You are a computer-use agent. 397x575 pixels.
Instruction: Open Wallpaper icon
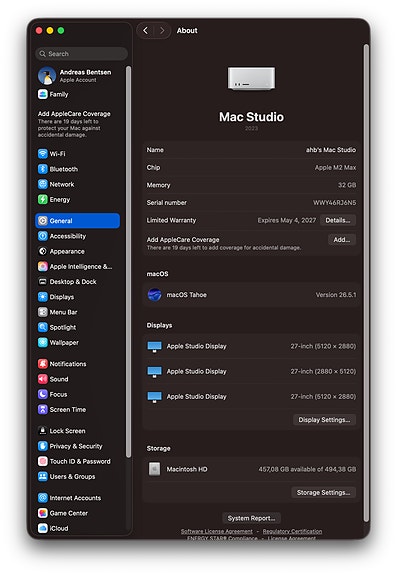[43, 343]
